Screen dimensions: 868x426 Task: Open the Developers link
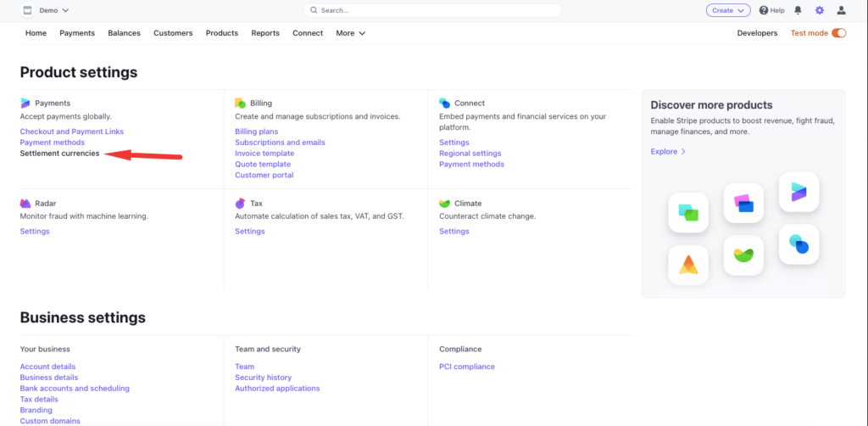pyautogui.click(x=757, y=33)
